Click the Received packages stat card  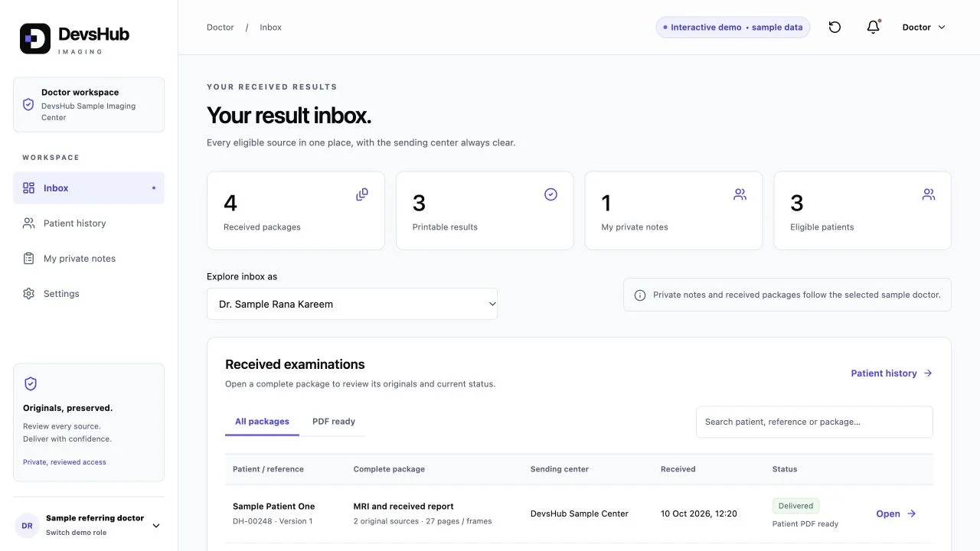296,210
